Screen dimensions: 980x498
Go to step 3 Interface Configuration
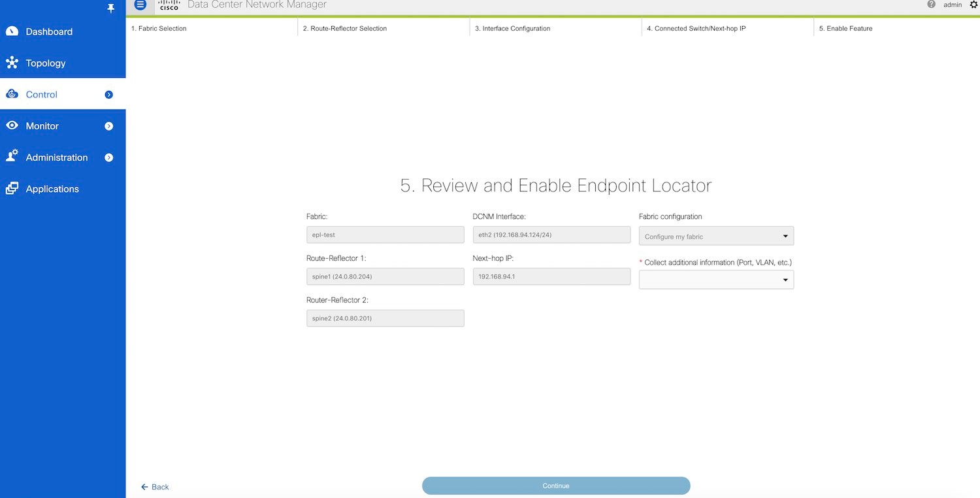tap(513, 28)
